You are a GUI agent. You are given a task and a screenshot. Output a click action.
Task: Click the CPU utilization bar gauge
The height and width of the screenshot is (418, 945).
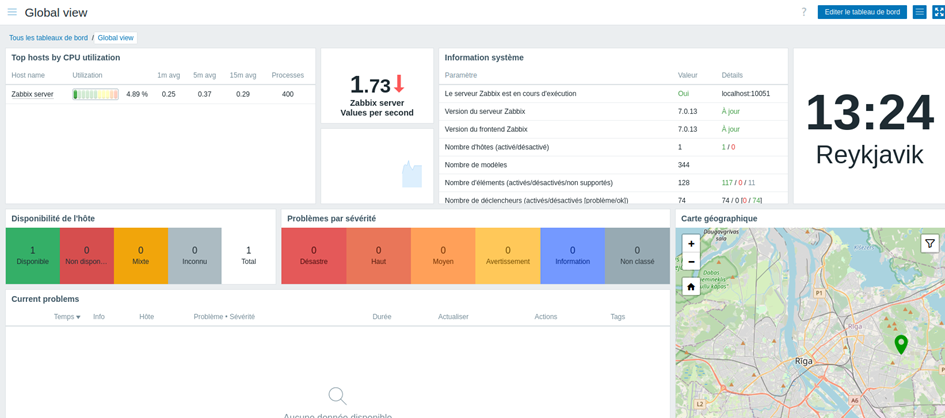point(95,94)
